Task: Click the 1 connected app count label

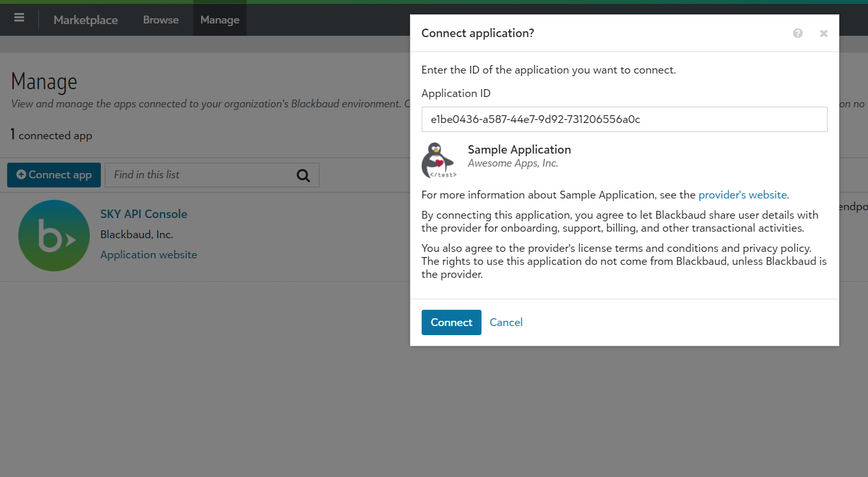Action: click(51, 135)
